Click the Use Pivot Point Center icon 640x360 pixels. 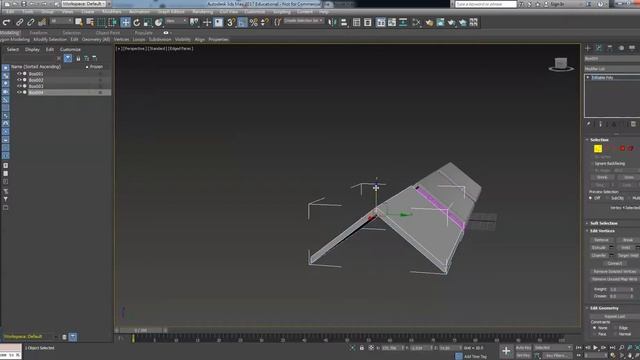(195, 22)
